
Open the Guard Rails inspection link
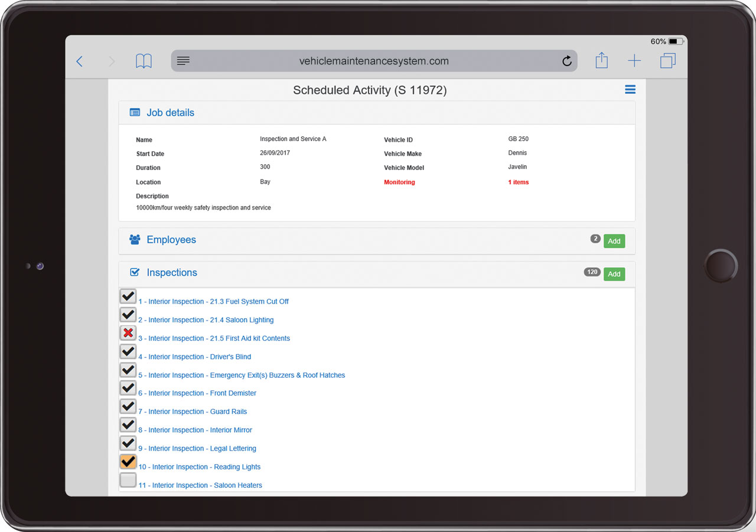pyautogui.click(x=193, y=412)
